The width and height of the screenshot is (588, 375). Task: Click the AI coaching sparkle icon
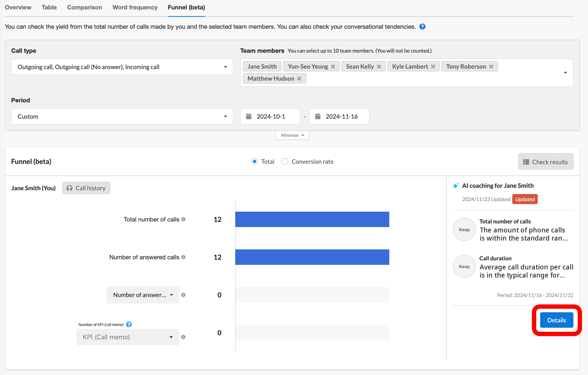tap(456, 186)
